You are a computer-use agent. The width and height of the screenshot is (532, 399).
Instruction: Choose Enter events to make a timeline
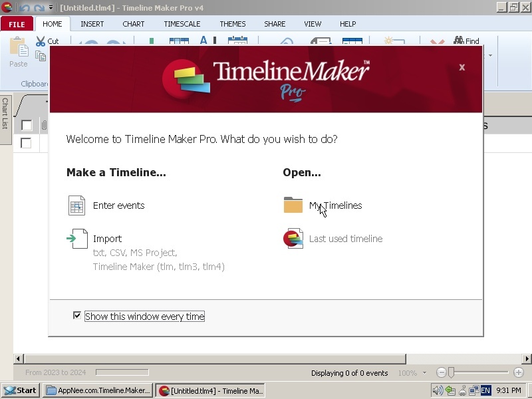(x=119, y=205)
